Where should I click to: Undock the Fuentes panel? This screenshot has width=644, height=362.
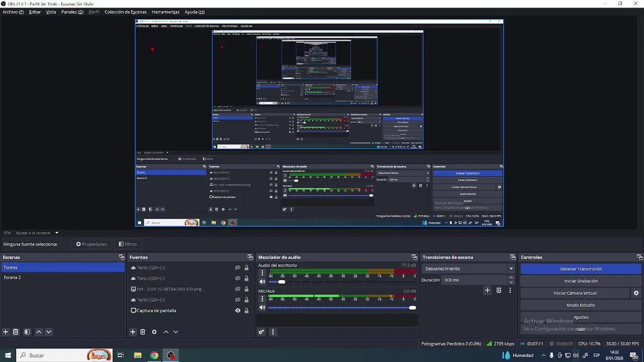tap(250, 257)
